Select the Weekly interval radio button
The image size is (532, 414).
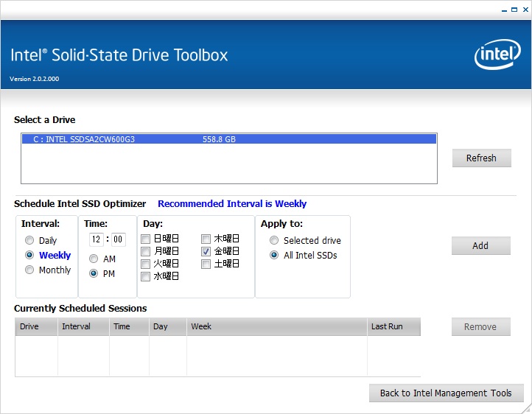coord(29,255)
